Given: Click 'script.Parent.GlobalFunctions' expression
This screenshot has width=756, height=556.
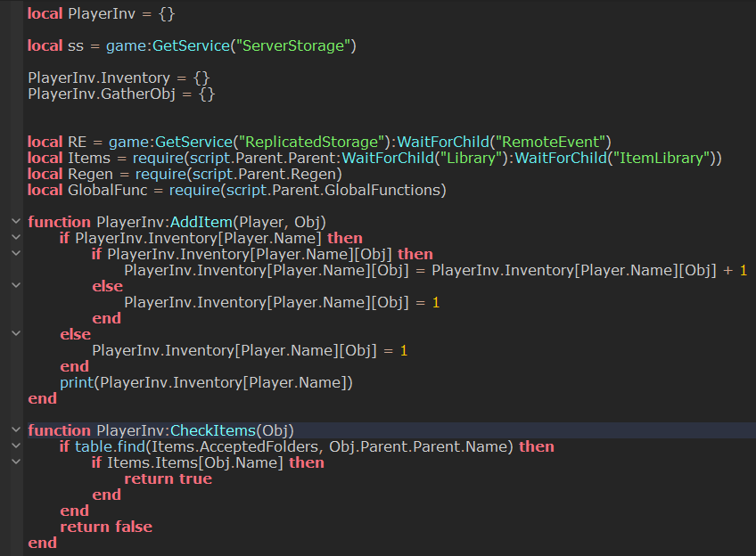Looking at the screenshot, I should click(x=333, y=191).
